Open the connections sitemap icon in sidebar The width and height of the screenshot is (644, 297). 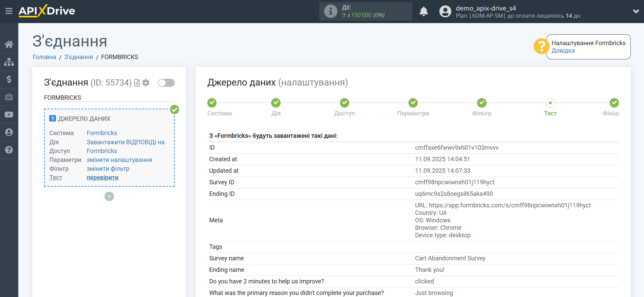(9, 62)
